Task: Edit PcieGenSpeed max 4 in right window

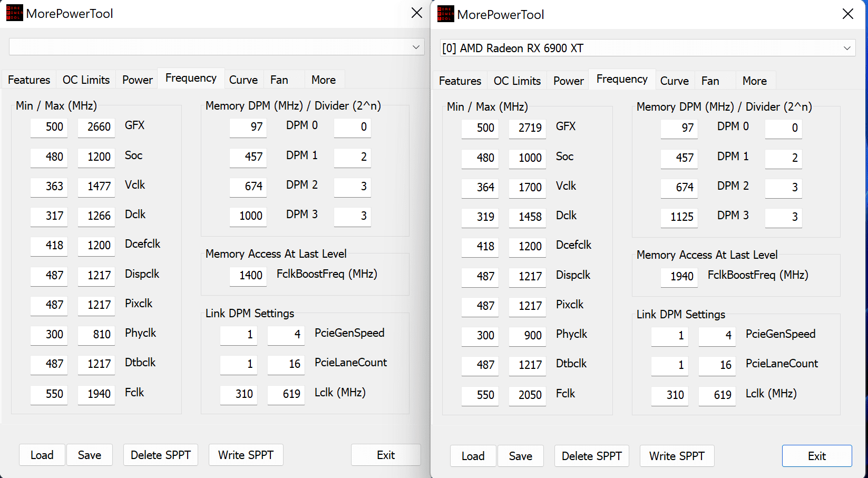Action: point(717,336)
